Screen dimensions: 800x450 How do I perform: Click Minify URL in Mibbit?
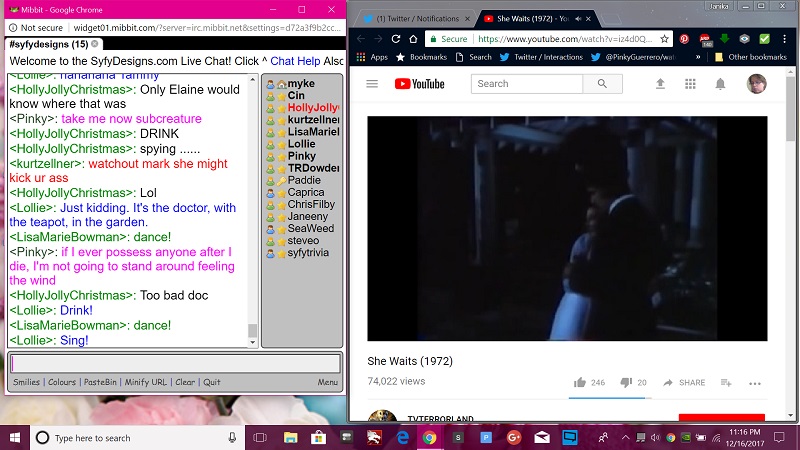(x=145, y=382)
